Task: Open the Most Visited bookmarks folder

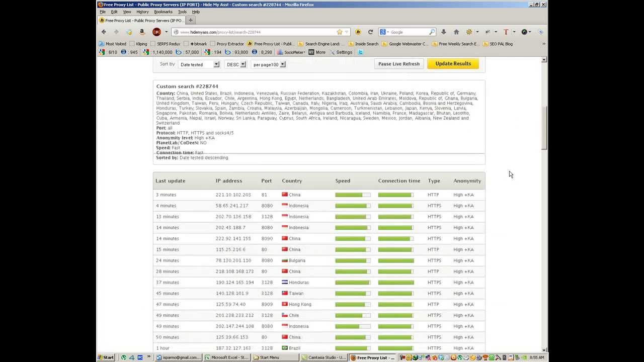Action: pos(113,44)
